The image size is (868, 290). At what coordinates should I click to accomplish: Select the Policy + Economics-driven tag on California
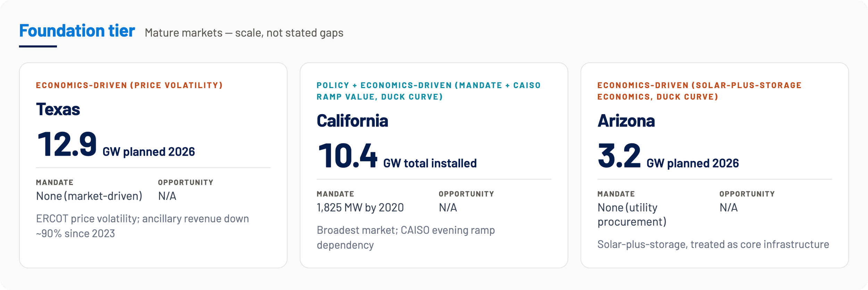click(x=428, y=91)
